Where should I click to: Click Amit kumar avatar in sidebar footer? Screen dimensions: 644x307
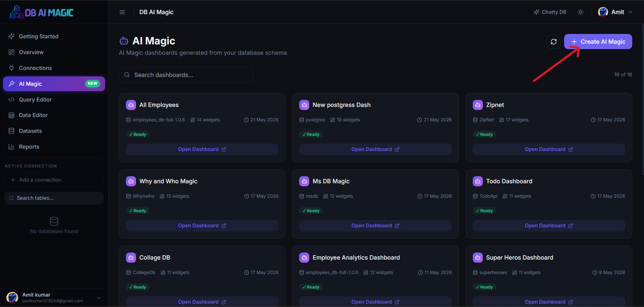(12, 298)
